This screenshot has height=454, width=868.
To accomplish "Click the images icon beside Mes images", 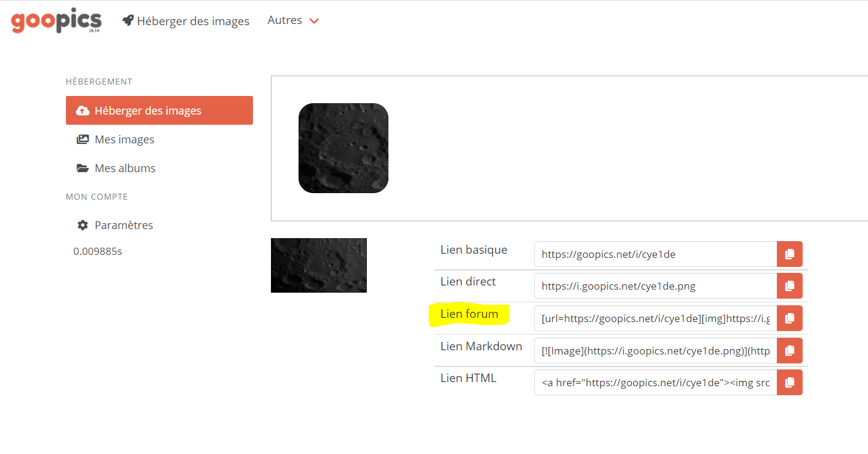I will 83,140.
